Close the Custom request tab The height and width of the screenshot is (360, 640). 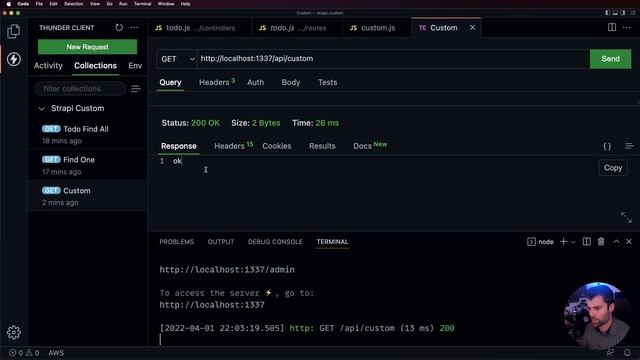472,27
